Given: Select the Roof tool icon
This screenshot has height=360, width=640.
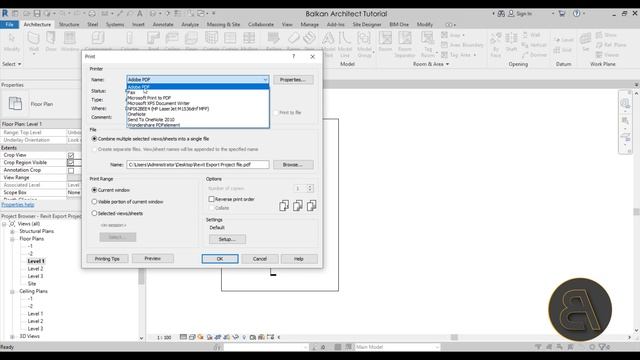Looking at the screenshot, I should point(153,39).
